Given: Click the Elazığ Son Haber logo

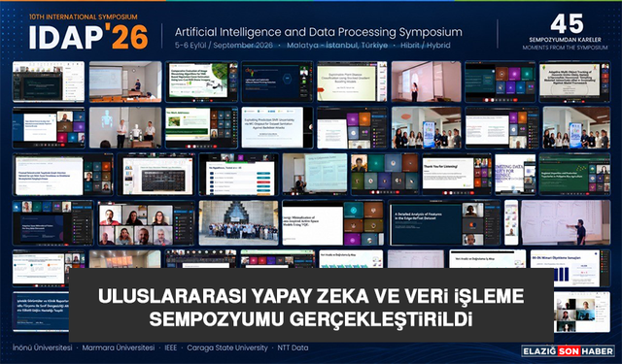Looking at the screenshot, I should tap(568, 351).
